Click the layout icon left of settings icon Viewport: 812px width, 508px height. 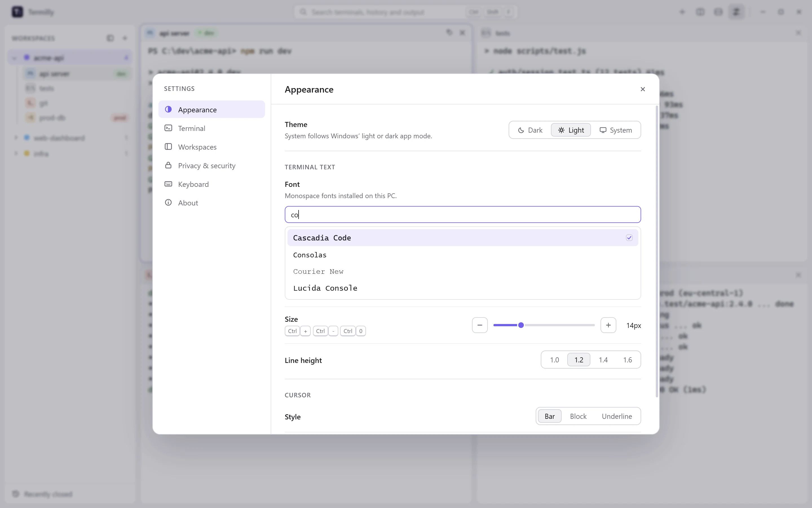click(718, 12)
